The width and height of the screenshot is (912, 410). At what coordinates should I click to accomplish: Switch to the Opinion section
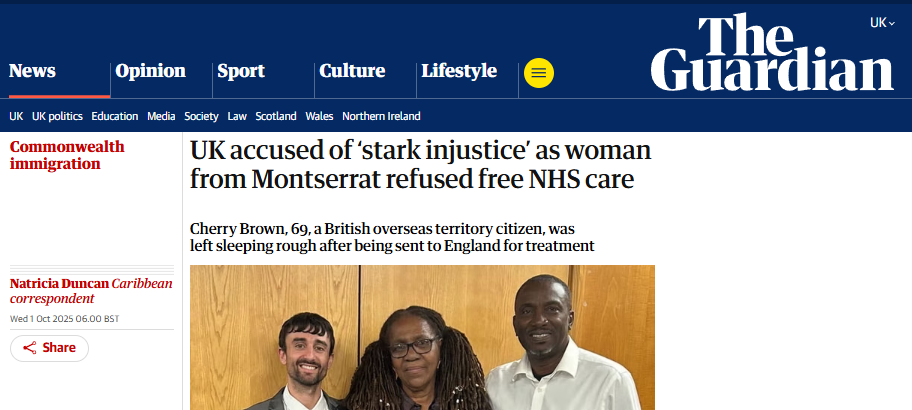pyautogui.click(x=150, y=71)
